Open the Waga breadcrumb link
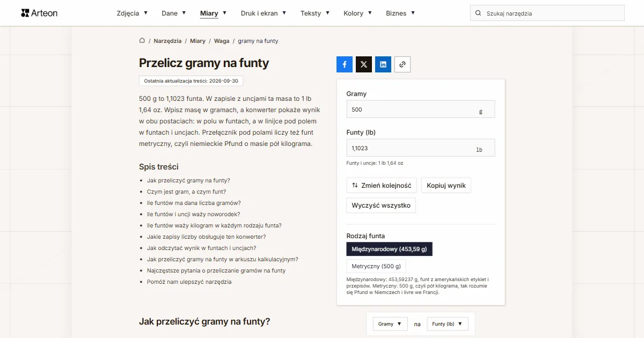Image resolution: width=644 pixels, height=338 pixels. click(222, 41)
